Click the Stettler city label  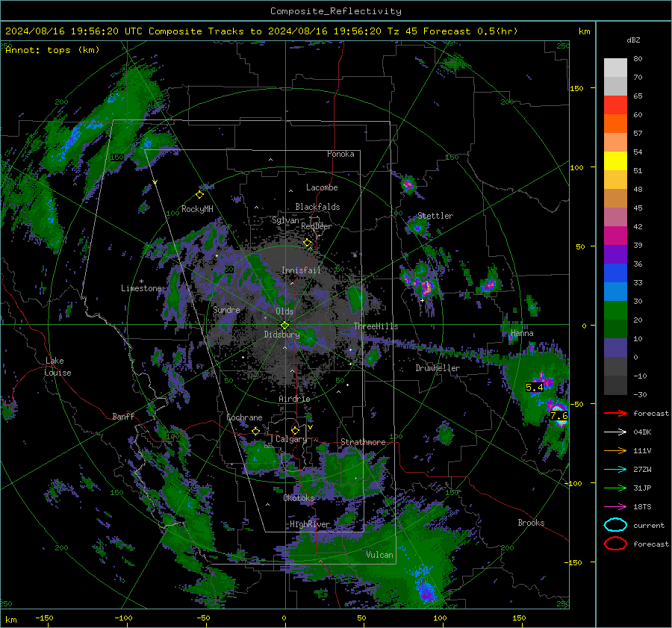[x=435, y=216]
